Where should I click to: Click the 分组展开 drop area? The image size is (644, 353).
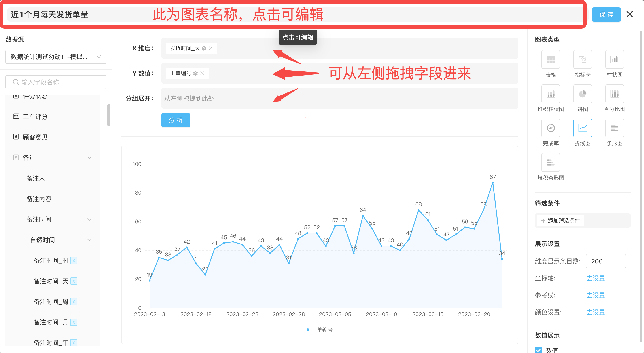tap(339, 98)
